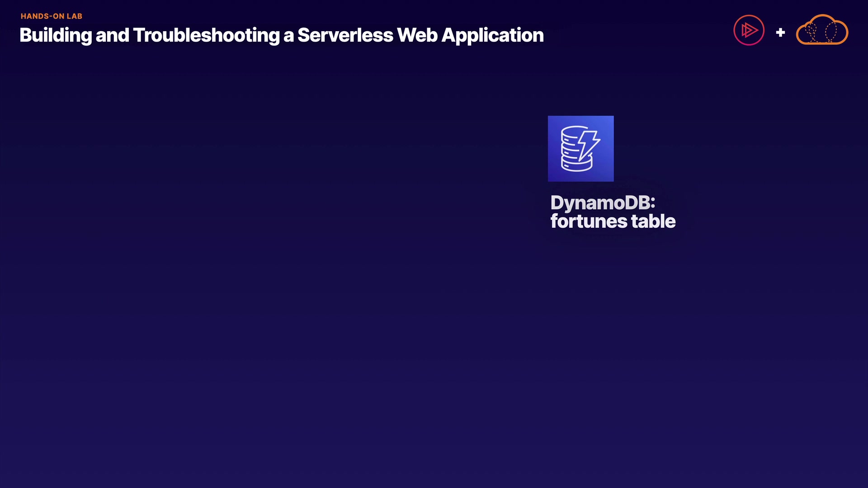868x488 pixels.
Task: Click the 'HANDS-ON LAB' orange heading
Action: 52,16
